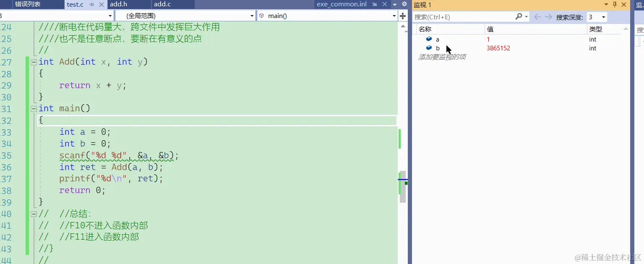Click the search back arrow in Watch 1
This screenshot has height=264, width=644.
537,17
